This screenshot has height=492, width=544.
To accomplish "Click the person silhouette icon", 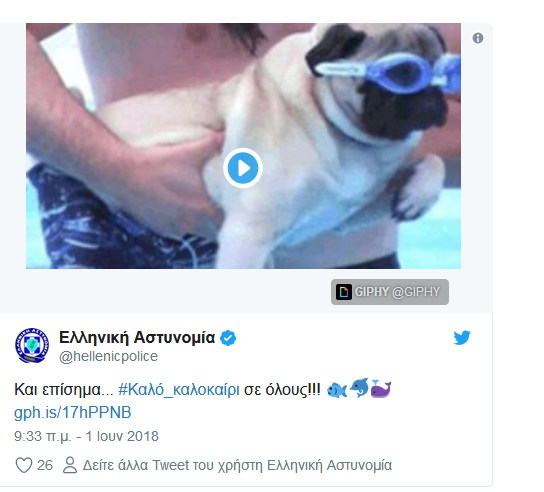I will 70,465.
